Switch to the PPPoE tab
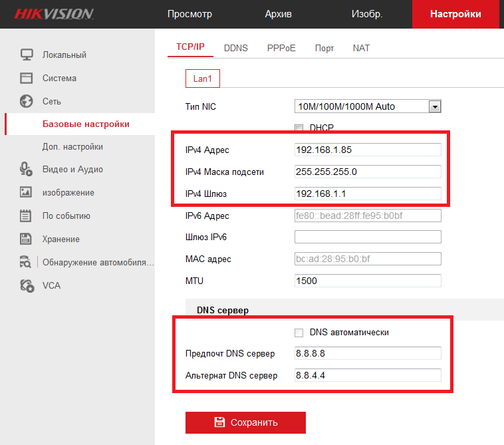 click(x=281, y=48)
